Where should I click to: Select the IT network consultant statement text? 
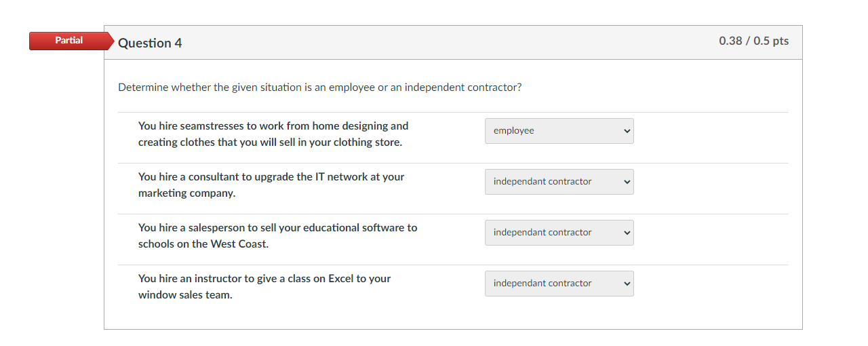[271, 185]
